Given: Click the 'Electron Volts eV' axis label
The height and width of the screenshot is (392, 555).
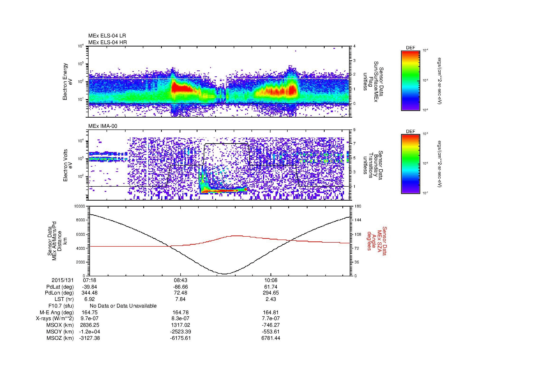Looking at the screenshot, I should [67, 166].
